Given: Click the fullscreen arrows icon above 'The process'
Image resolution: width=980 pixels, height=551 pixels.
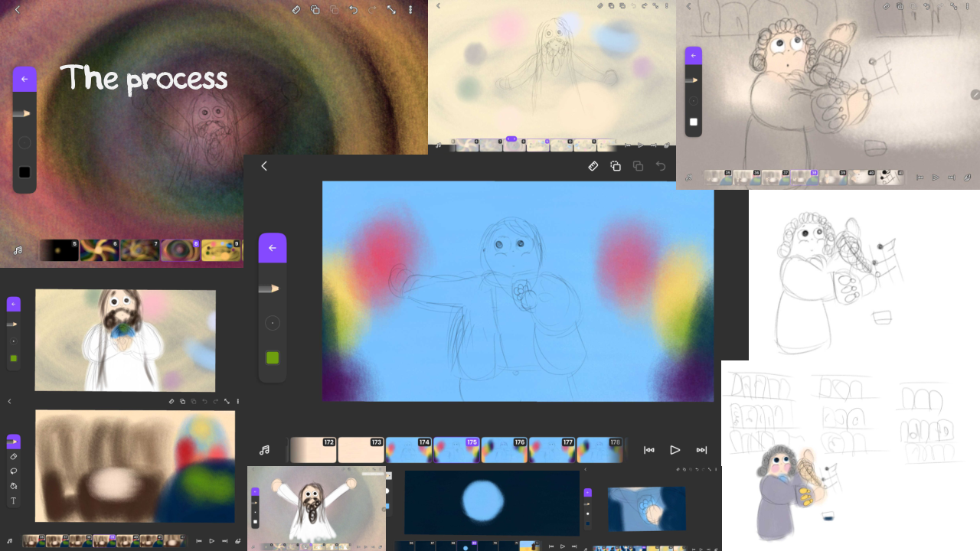Looking at the screenshot, I should tap(391, 10).
